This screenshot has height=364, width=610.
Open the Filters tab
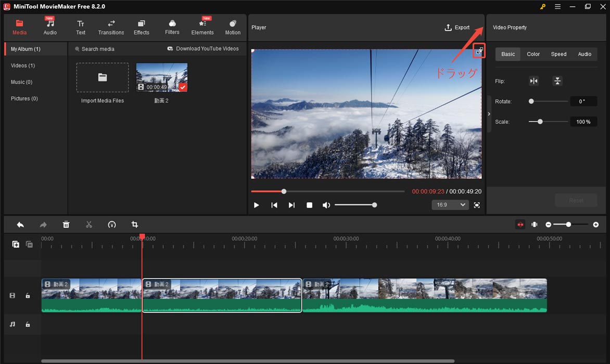click(172, 28)
